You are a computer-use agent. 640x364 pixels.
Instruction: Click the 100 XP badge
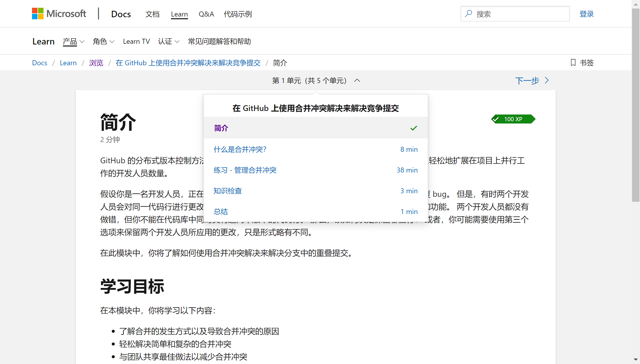pyautogui.click(x=513, y=119)
